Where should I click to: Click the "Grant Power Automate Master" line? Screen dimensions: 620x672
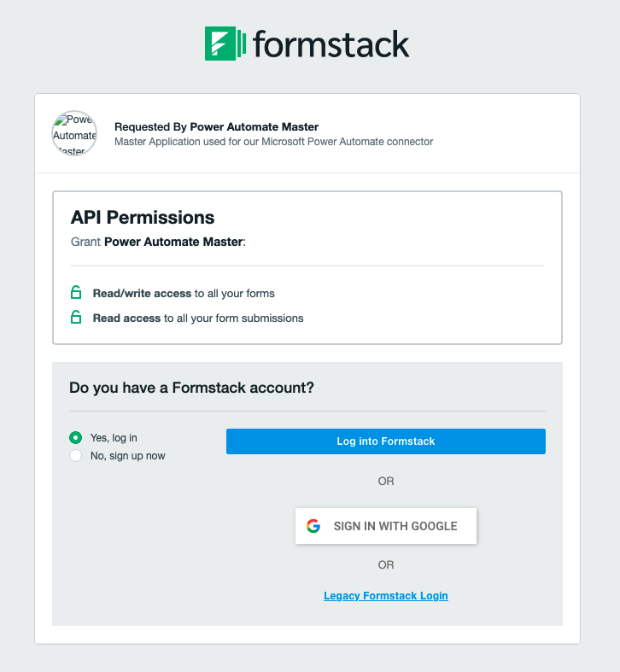point(158,242)
